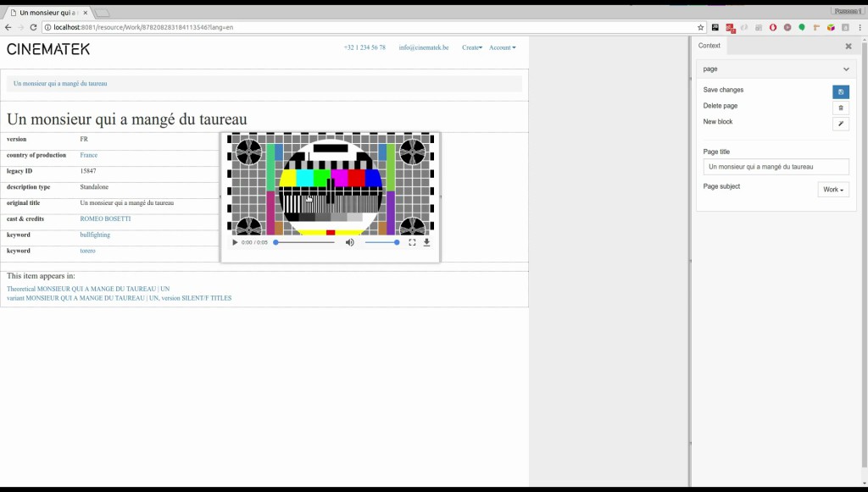Open the variant version SILENT/F TITLES link
Viewport: 868px width, 492px height.
coord(119,298)
